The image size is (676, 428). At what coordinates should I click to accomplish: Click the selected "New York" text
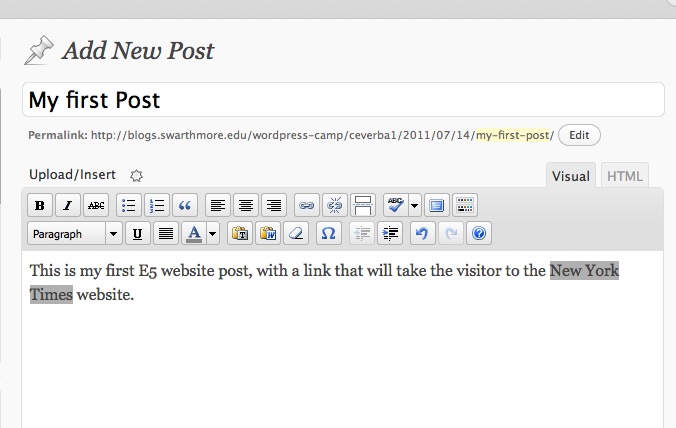584,271
